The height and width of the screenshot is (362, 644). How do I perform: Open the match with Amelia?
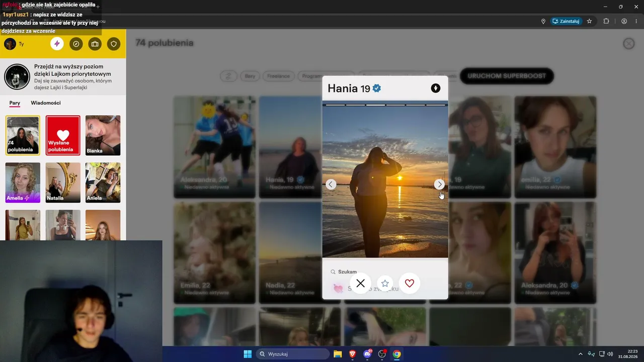23,183
